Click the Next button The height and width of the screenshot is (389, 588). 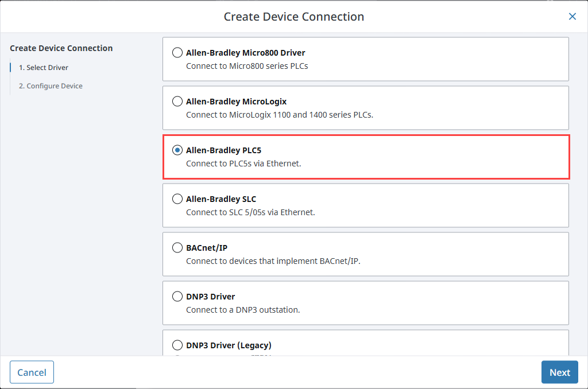pos(559,372)
